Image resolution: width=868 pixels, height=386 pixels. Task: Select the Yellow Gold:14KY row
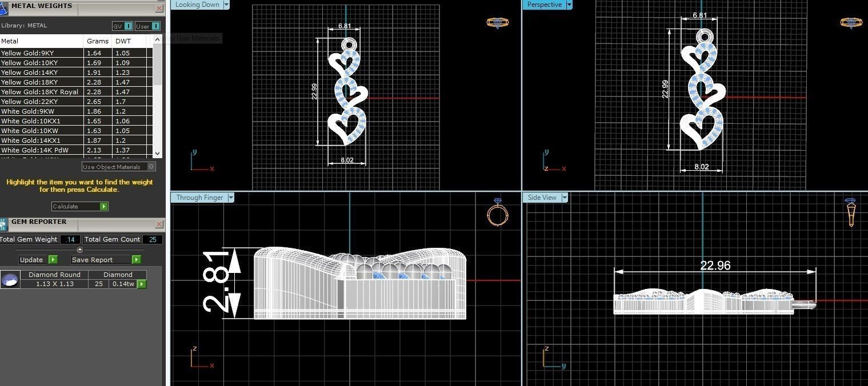click(x=76, y=73)
